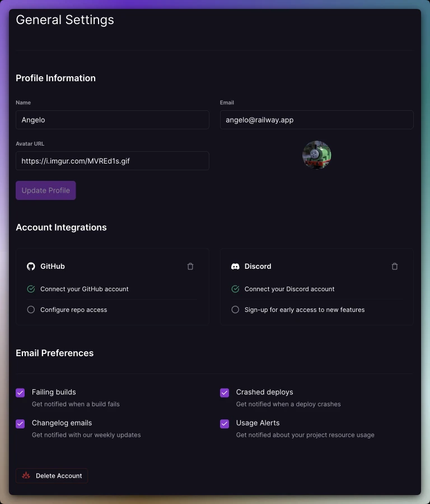Toggle the Usage Alerts checkbox

click(225, 424)
